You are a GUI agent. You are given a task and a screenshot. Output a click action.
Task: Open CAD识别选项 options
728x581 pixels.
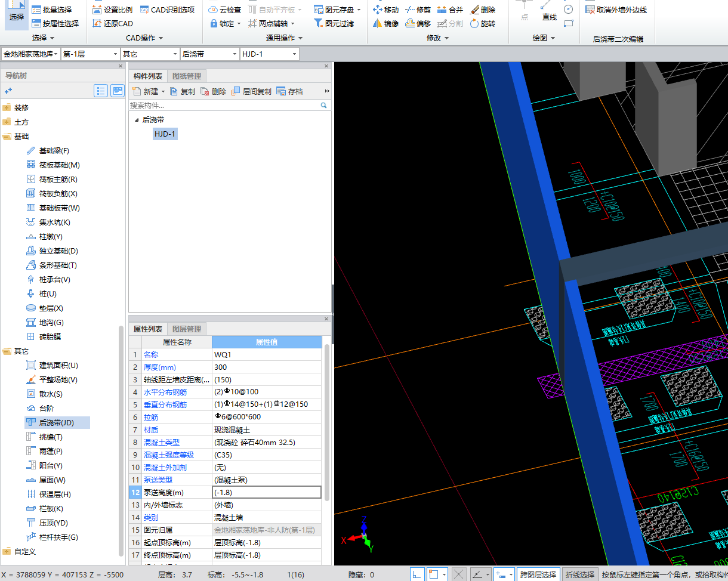click(168, 10)
